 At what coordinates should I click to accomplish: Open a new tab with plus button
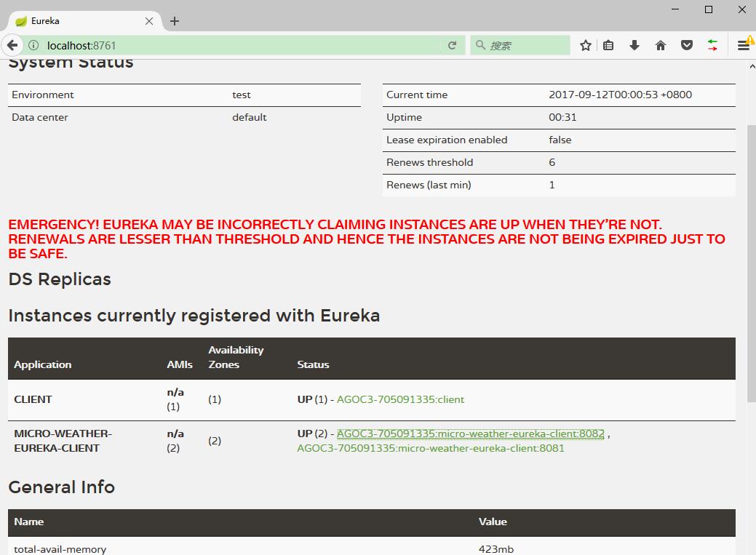tap(175, 21)
